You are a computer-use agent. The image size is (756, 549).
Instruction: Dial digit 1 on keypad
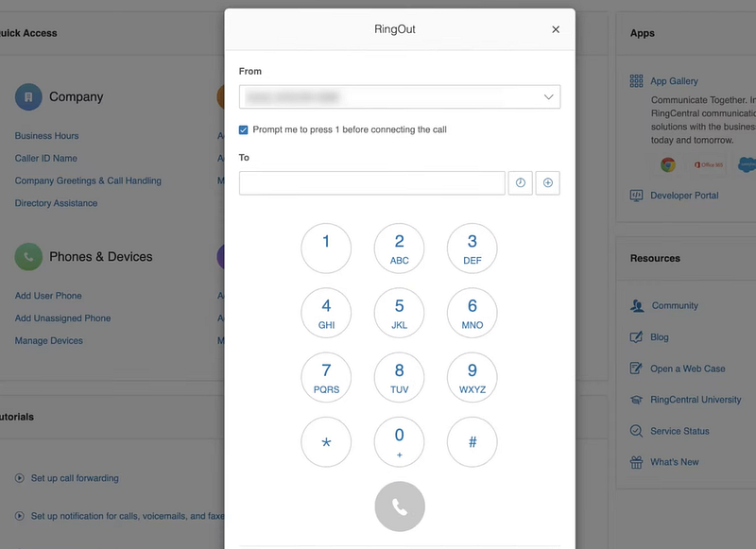coord(326,249)
